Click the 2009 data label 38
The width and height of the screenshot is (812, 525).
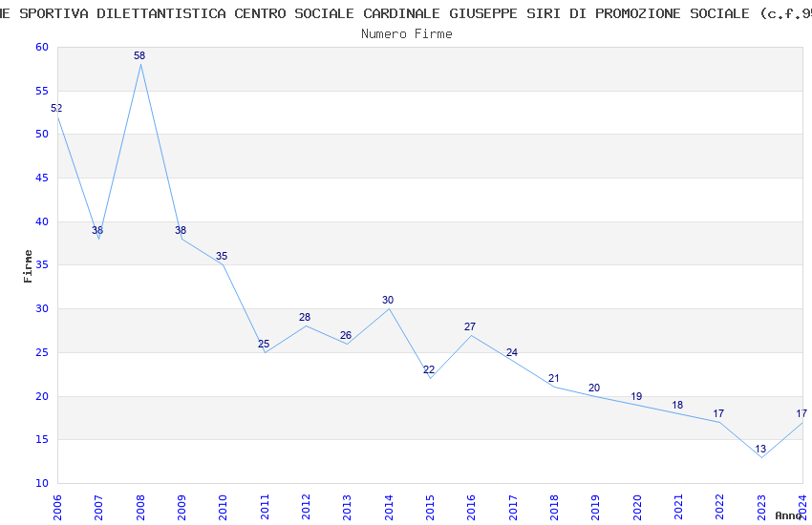tap(181, 230)
